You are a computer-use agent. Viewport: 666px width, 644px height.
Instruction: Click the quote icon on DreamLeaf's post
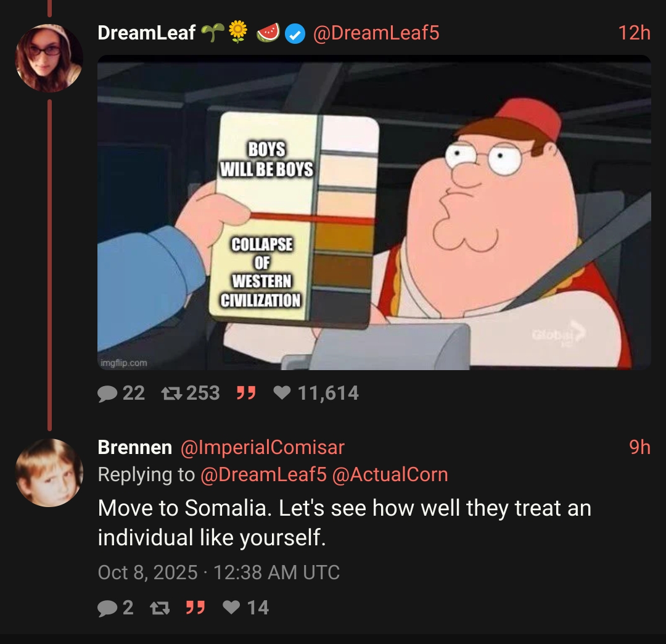tap(246, 394)
